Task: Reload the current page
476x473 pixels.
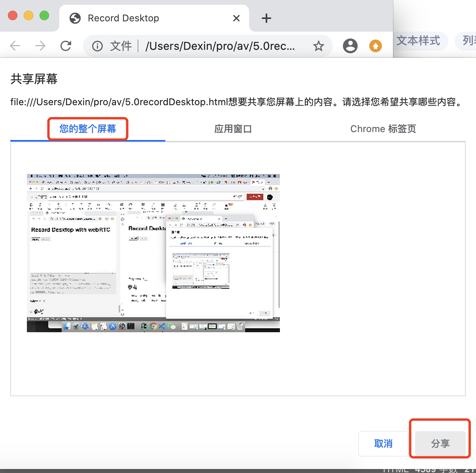Action: (x=66, y=45)
